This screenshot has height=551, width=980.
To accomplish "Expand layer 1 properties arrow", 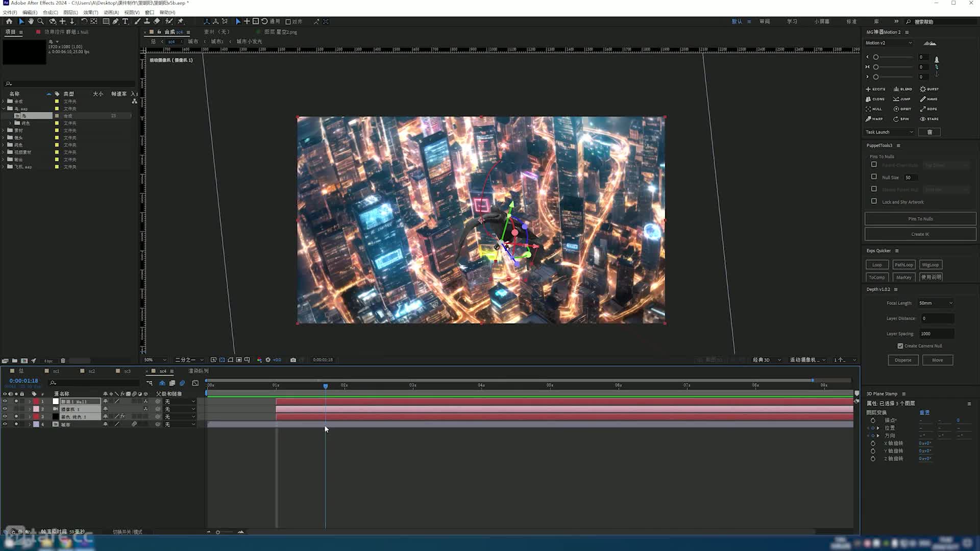I will (30, 402).
